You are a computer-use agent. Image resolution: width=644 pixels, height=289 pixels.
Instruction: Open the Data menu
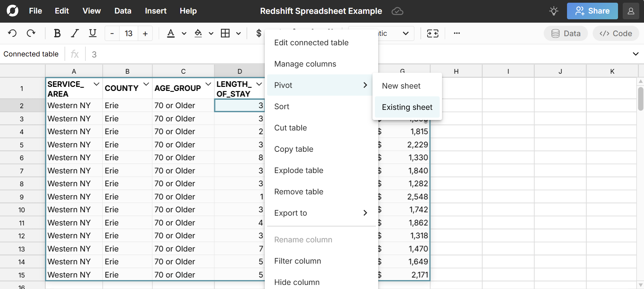123,11
